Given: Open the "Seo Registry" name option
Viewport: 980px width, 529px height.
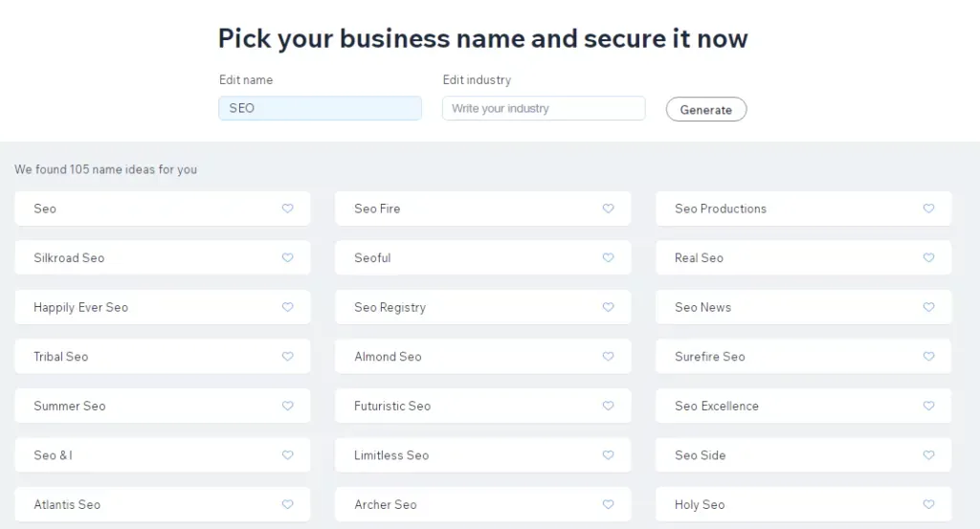Looking at the screenshot, I should 464,307.
